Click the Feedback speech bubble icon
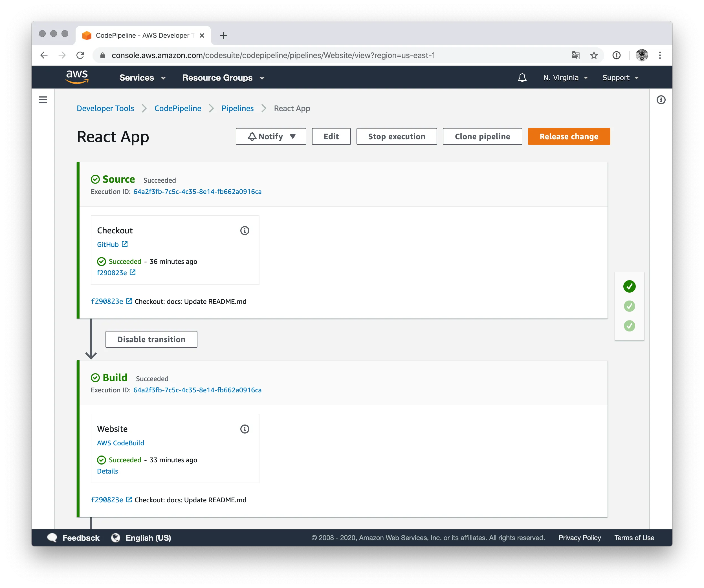The image size is (704, 588). (x=52, y=538)
